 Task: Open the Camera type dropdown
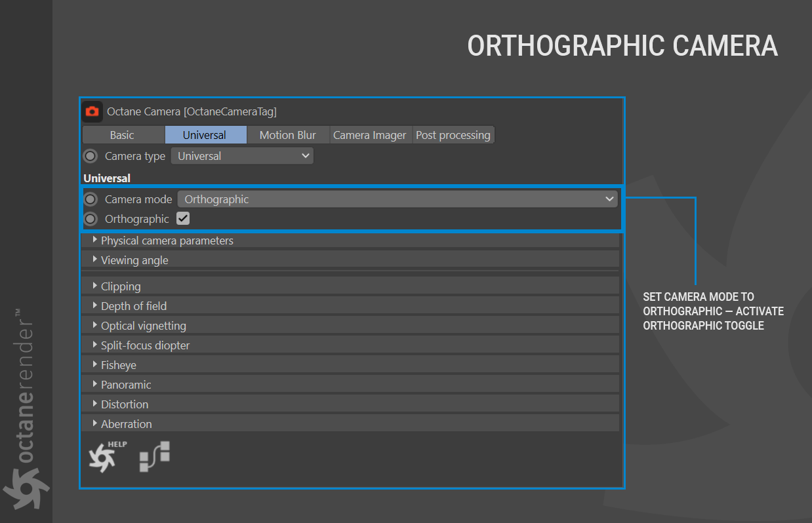[242, 156]
